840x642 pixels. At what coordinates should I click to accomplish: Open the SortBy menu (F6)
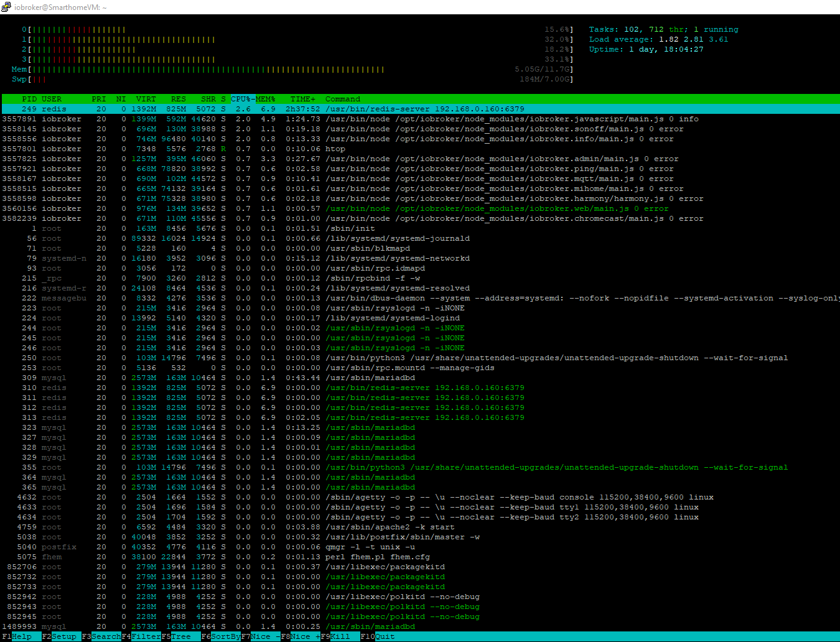click(221, 636)
